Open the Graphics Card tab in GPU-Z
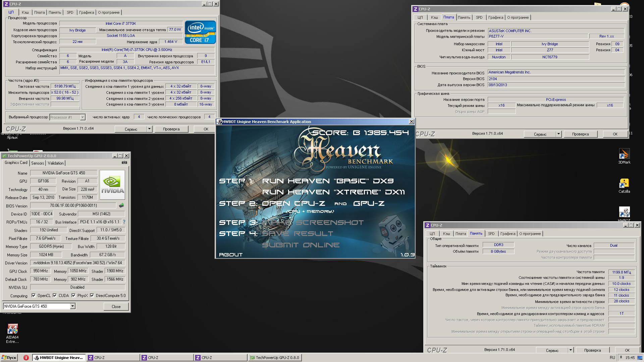644x362 pixels. click(16, 163)
